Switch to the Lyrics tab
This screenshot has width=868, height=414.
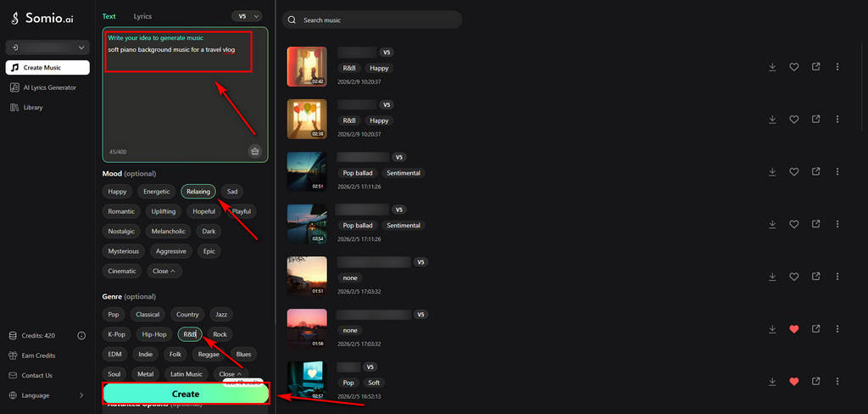point(142,17)
